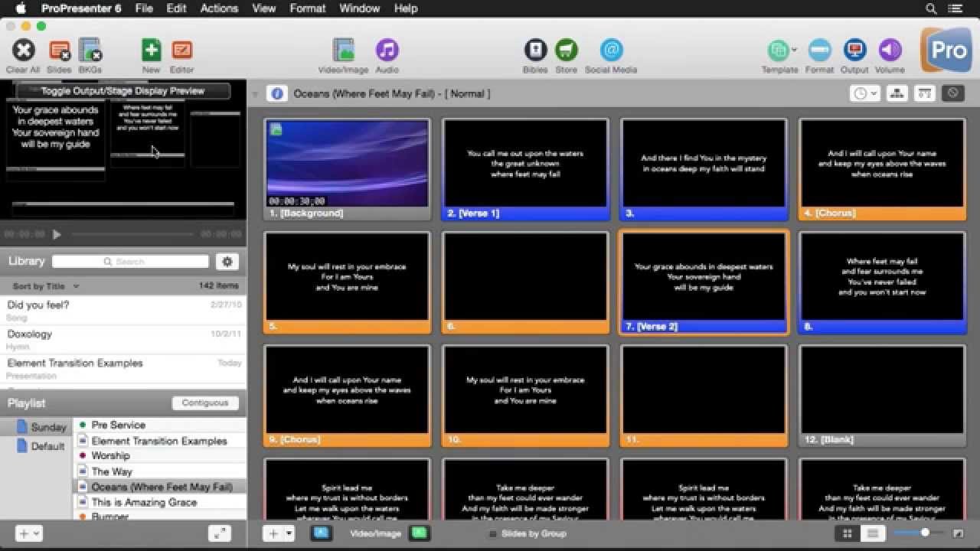
Task: Enable the Slides by Group checkbox
Action: click(493, 533)
